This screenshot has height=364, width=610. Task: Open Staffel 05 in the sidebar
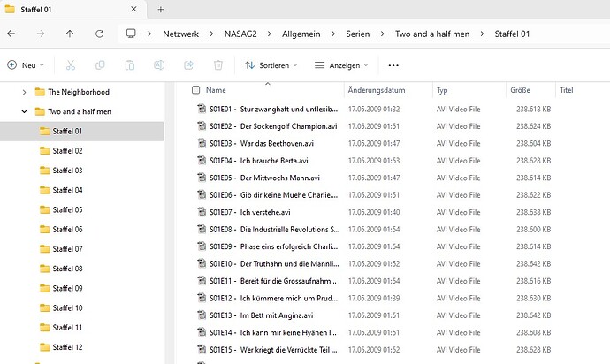[x=67, y=209]
